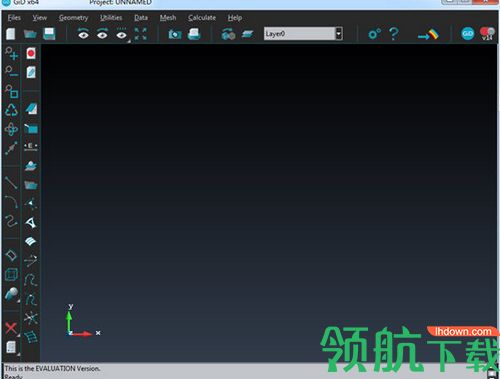500x379 pixels.
Task: Open the Help menu
Action: [x=235, y=18]
